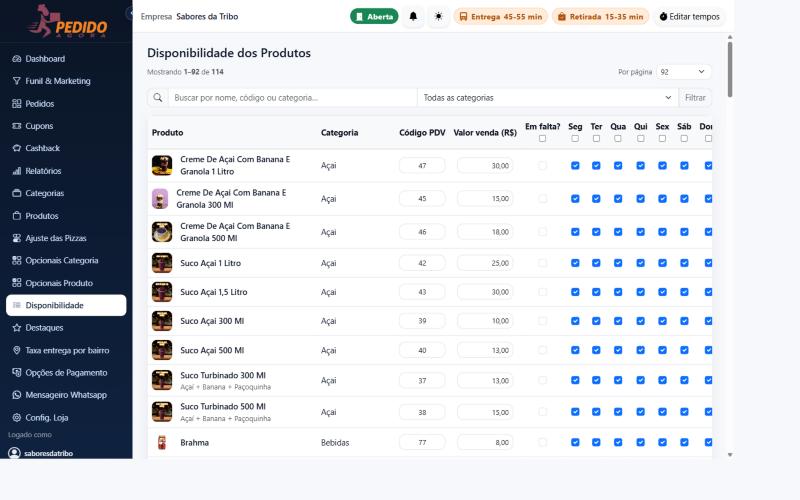Click the Categorias folder icon
This screenshot has height=500, width=800.
point(16,193)
